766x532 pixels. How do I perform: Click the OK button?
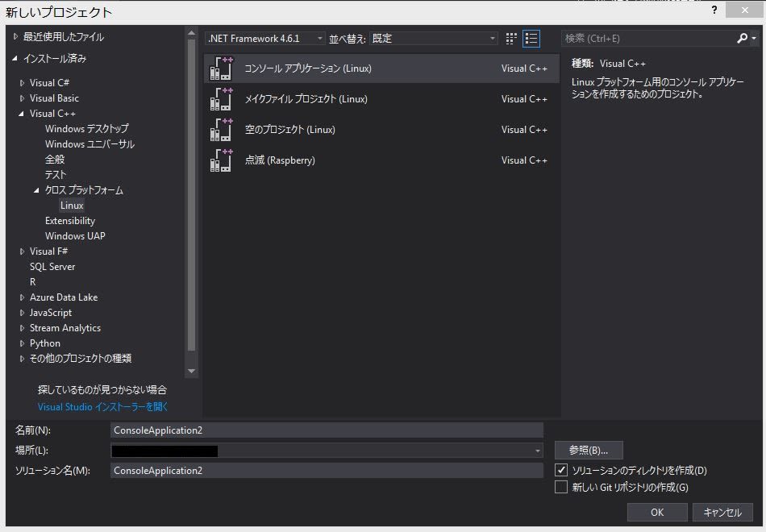point(657,512)
